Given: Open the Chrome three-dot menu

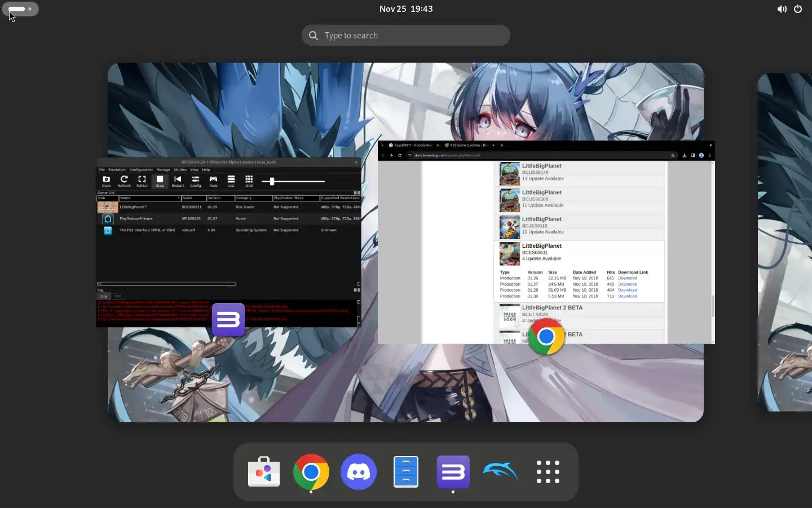Looking at the screenshot, I should pyautogui.click(x=710, y=155).
